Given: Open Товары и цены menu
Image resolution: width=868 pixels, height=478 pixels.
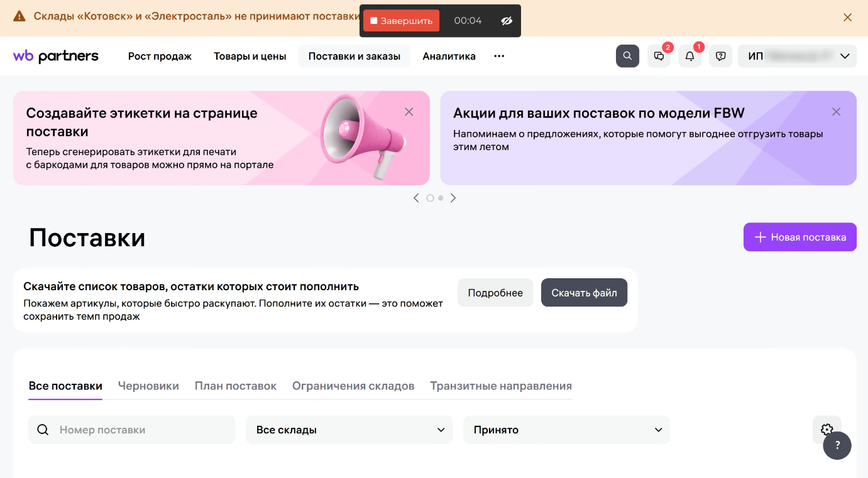Looking at the screenshot, I should pyautogui.click(x=250, y=56).
